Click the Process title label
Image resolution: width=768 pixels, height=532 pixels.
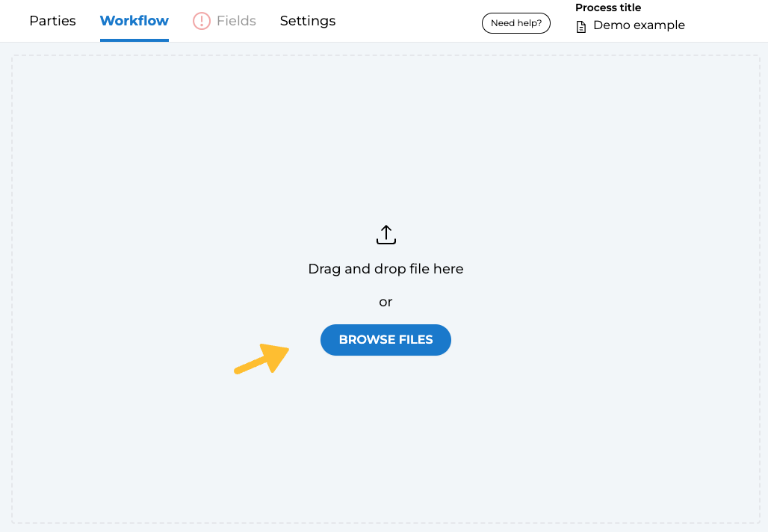608,8
